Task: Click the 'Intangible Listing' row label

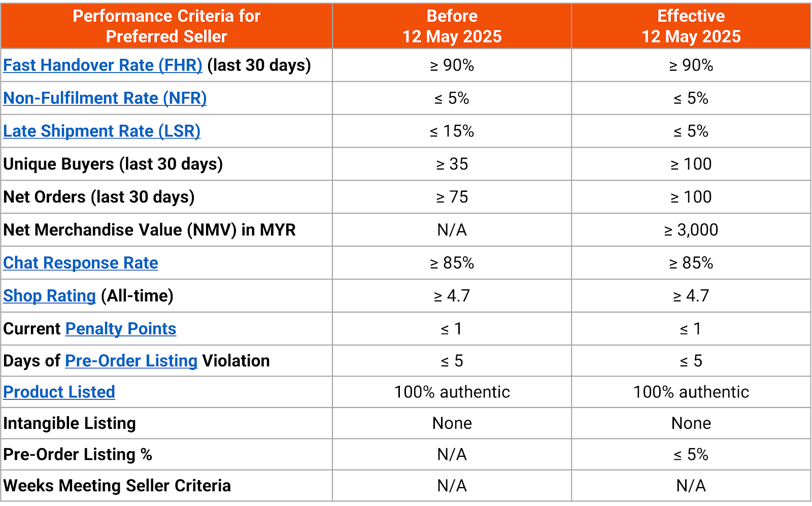Action: 70,423
